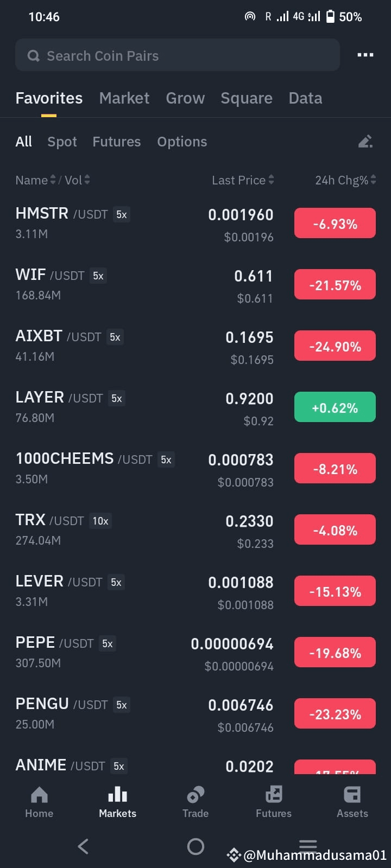Sort by 24h Chg% column

click(x=345, y=180)
